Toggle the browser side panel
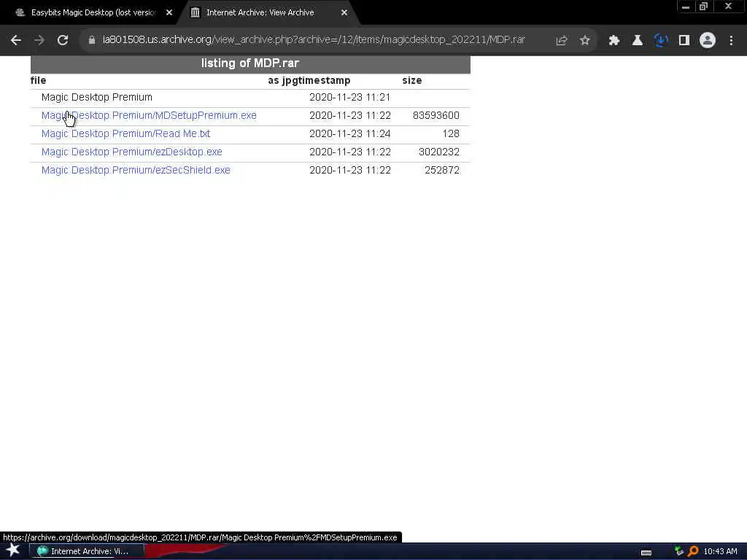The image size is (747, 560). point(684,41)
